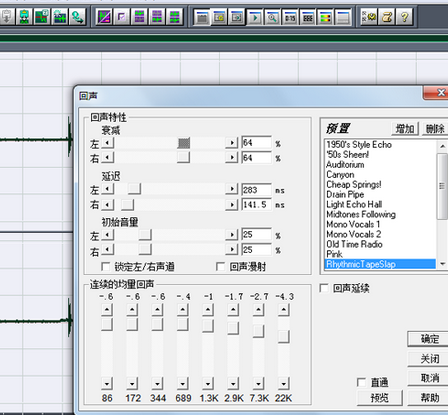Click down arrow of the 2.9K band

233,384
